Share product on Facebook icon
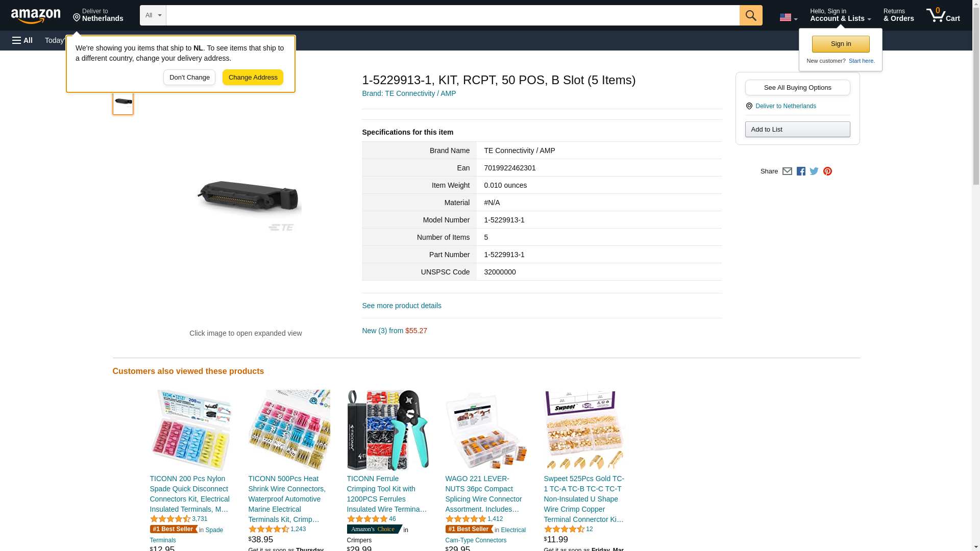This screenshot has height=551, width=980. (801, 171)
